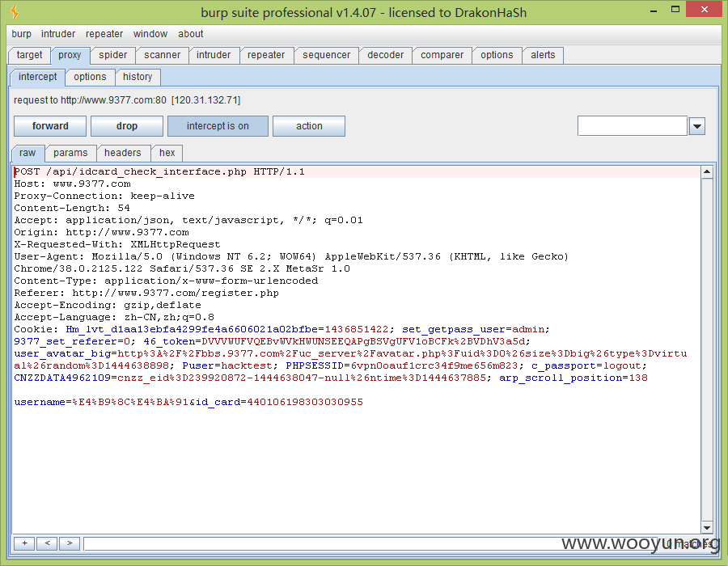Open the about menu
Image resolution: width=728 pixels, height=566 pixels.
[x=190, y=34]
